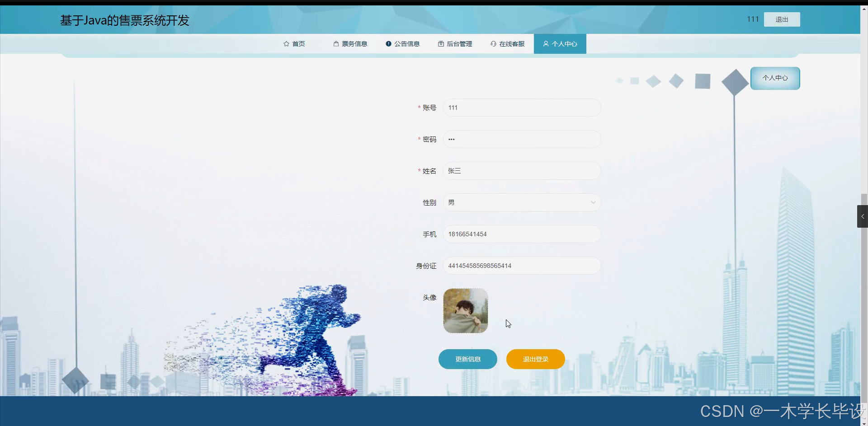The image size is (868, 426).
Task: Click inside the 身份证 ID number field
Action: (521, 266)
